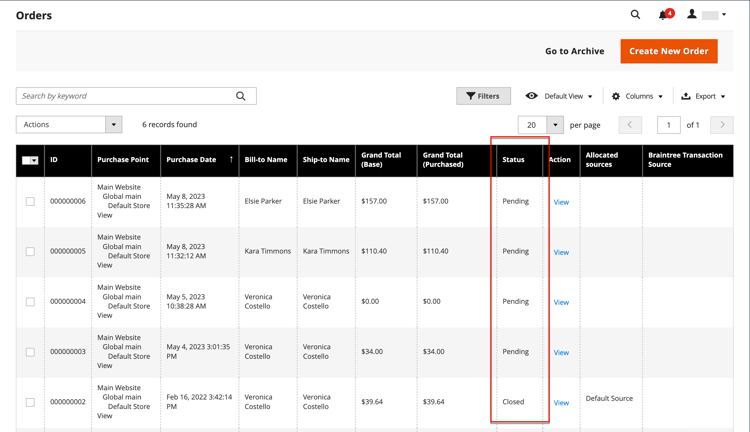Tick the checkbox for order 000000005

30,252
